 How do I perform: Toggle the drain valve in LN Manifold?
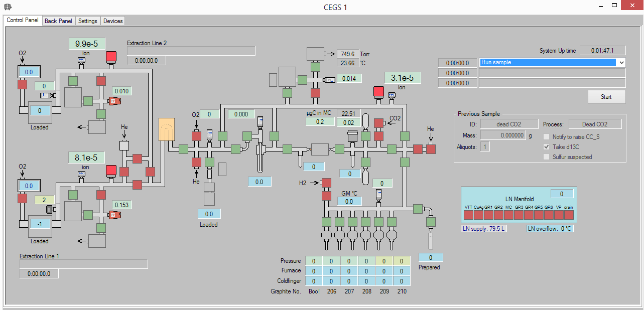point(569,215)
